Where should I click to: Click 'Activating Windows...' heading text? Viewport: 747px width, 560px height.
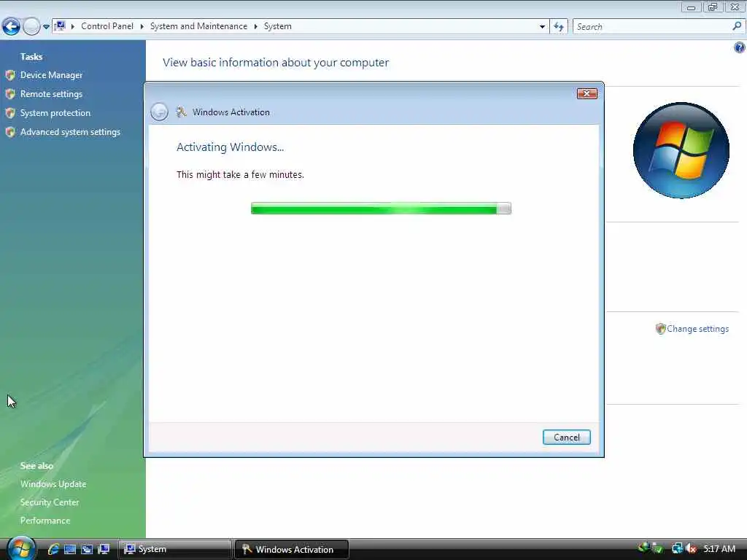pos(230,147)
